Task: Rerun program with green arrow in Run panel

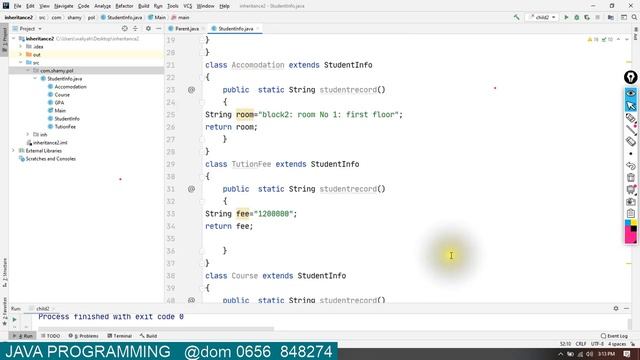Action: tap(14, 320)
